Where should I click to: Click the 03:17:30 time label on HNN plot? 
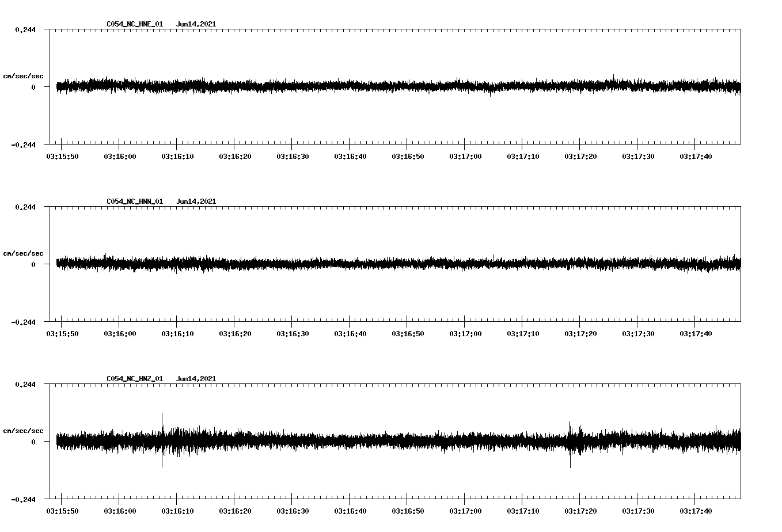pos(638,334)
